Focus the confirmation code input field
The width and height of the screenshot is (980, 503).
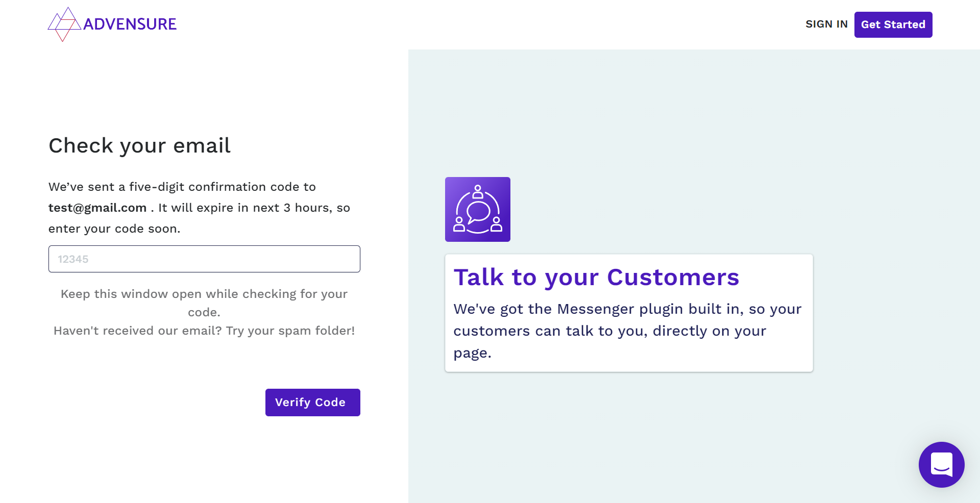point(204,259)
